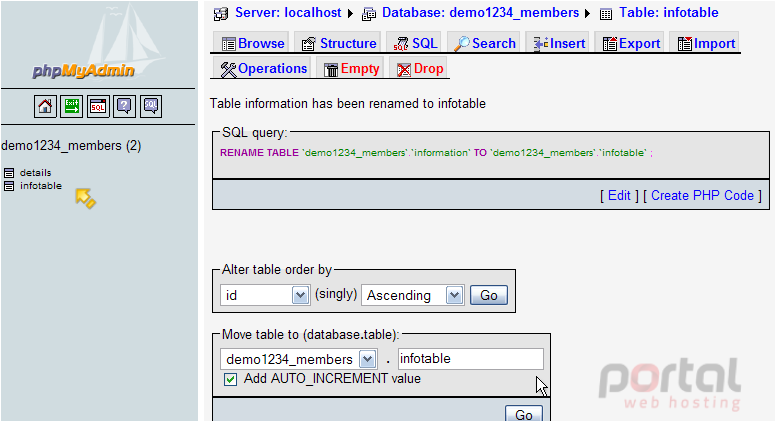Click the RENAME TABLE SQL query text

coord(436,153)
